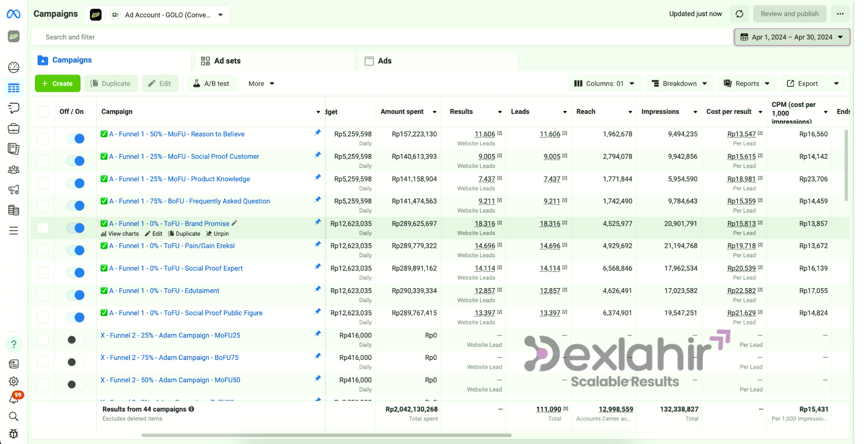This screenshot has height=444, width=868.
Task: Open notifications bell with 99 badge
Action: click(14, 399)
